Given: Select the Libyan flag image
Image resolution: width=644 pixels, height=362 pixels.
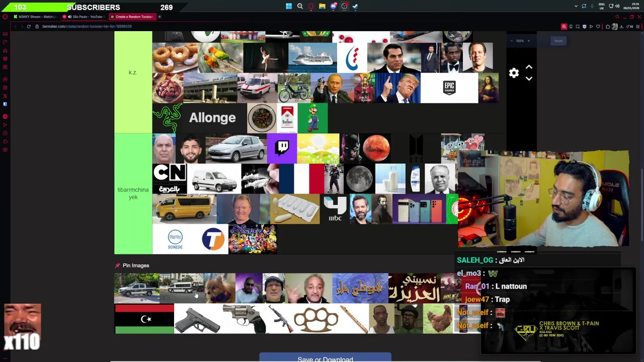Looking at the screenshot, I should pos(144,319).
